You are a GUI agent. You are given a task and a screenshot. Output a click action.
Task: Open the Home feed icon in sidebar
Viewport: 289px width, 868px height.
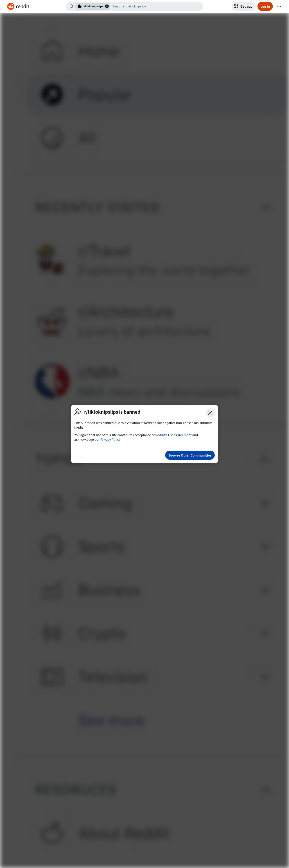coord(52,51)
